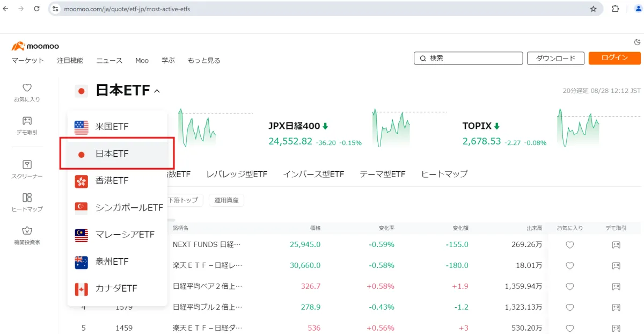
Task: Favorite the 楽天ETF 日経レ heart
Action: [570, 265]
